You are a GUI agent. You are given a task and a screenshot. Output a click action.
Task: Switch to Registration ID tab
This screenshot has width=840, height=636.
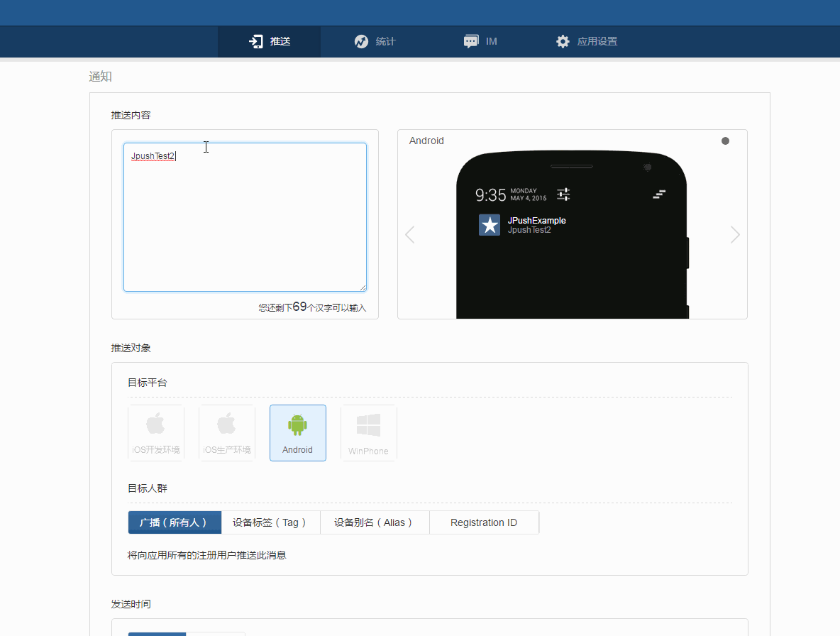(484, 522)
